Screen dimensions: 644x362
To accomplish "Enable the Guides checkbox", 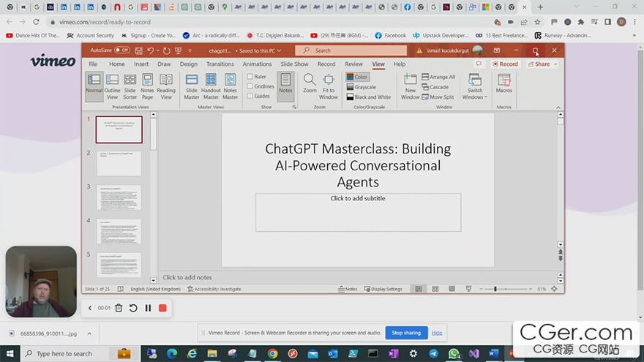I will point(250,96).
